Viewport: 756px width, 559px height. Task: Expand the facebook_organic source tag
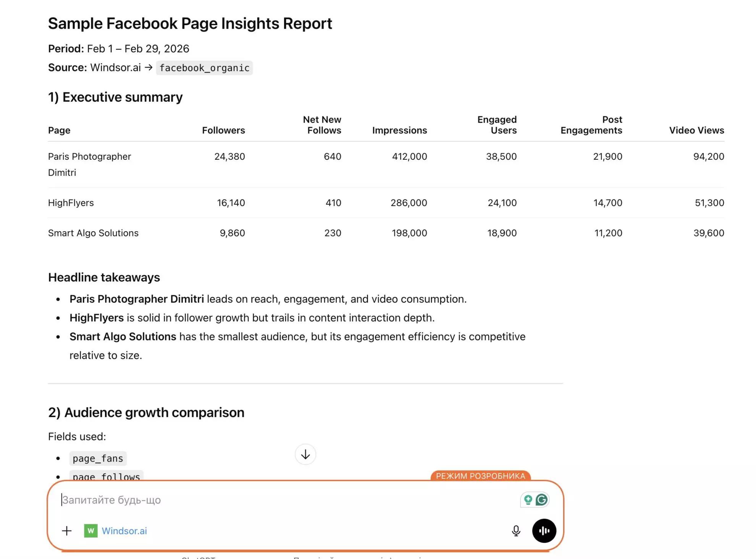204,68
